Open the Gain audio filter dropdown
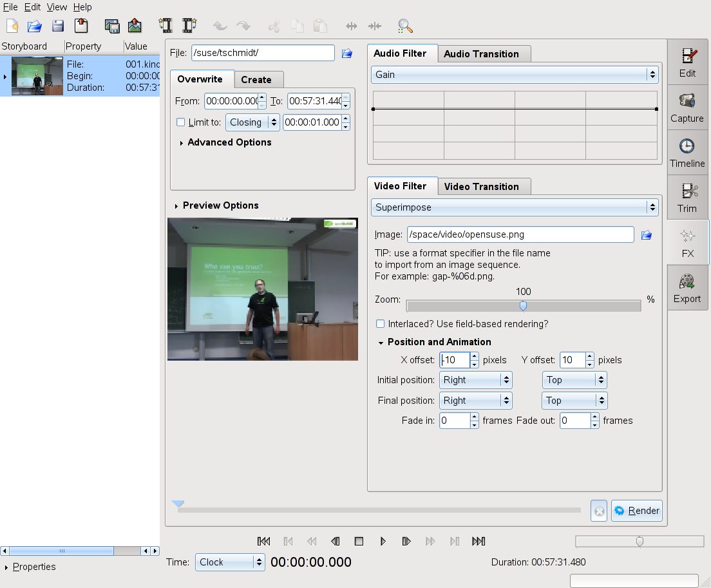Viewport: 711px width, 588px height. click(x=515, y=75)
